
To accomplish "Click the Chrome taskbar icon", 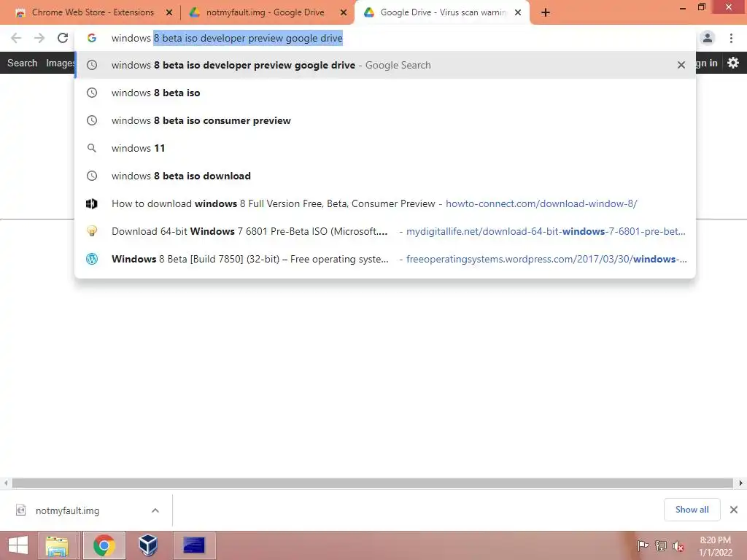I will coord(104,545).
